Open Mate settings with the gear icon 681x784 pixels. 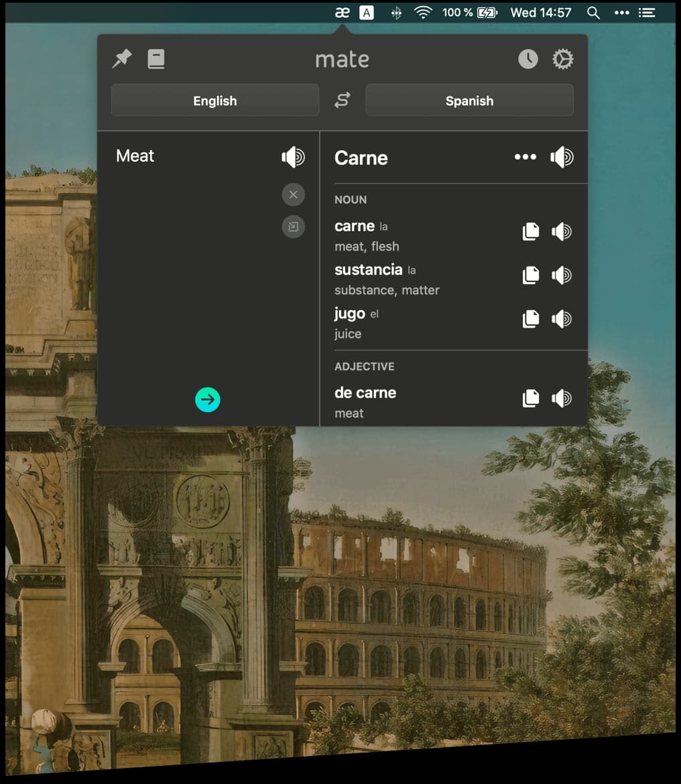562,59
